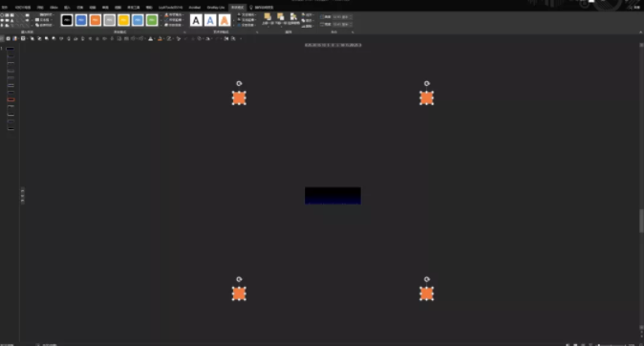The height and width of the screenshot is (346, 644).
Task: Click the rotation handle above upper-left square
Action: [x=239, y=83]
